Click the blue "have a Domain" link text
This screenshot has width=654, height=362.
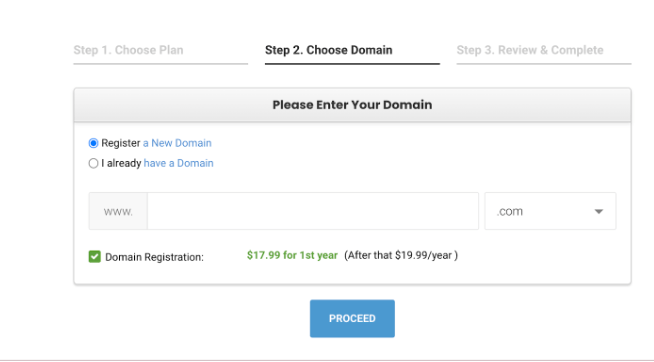tap(179, 163)
